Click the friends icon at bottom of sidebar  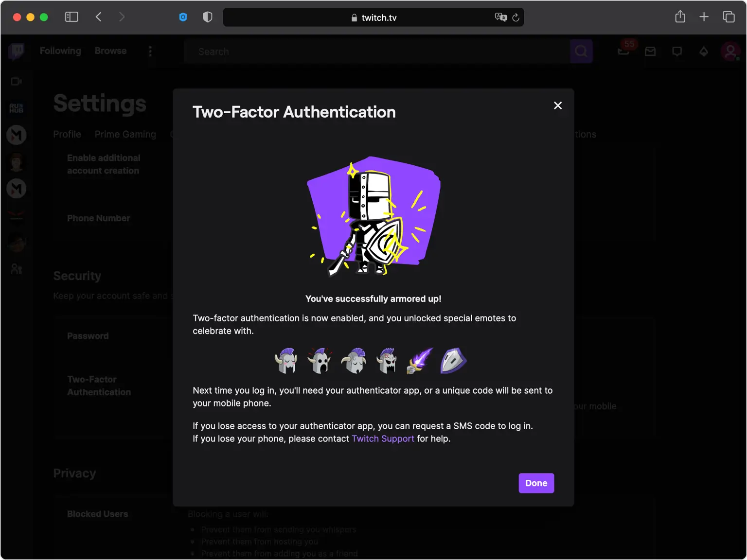[17, 269]
